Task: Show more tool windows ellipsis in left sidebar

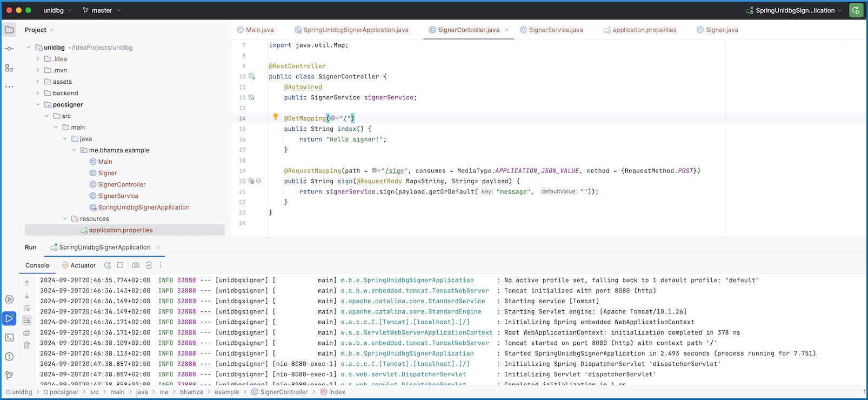Action: (9, 86)
